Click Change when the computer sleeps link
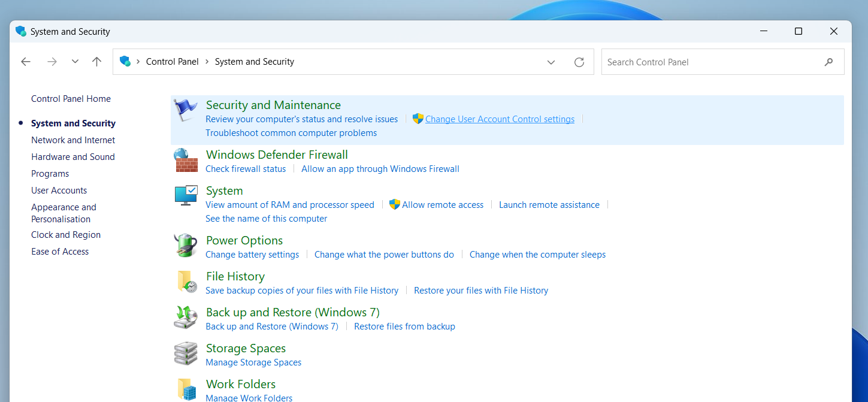The width and height of the screenshot is (868, 402). pyautogui.click(x=537, y=255)
